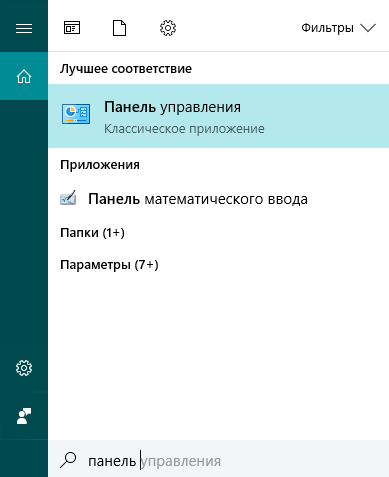Viewport: 389px width, 477px height.
Task: Click the Приложения section heading
Action: 100,165
